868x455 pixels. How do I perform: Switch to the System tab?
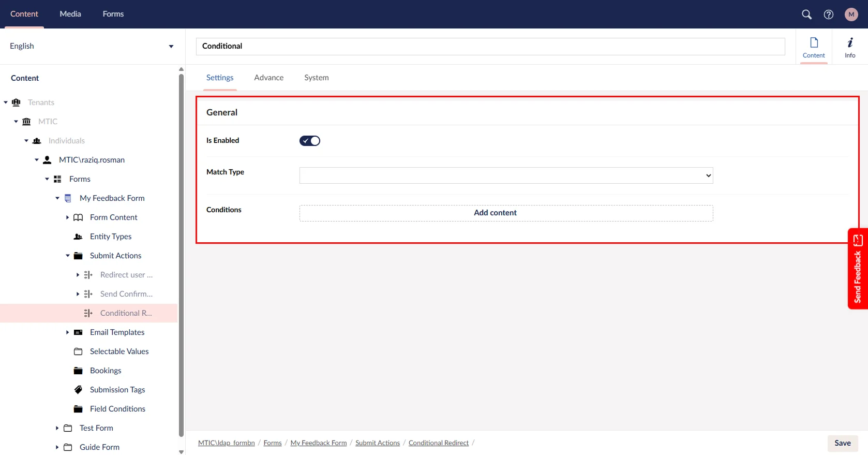coord(316,78)
